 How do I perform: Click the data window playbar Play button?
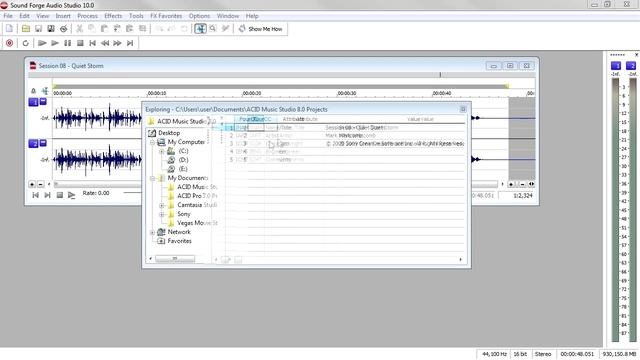[71, 195]
